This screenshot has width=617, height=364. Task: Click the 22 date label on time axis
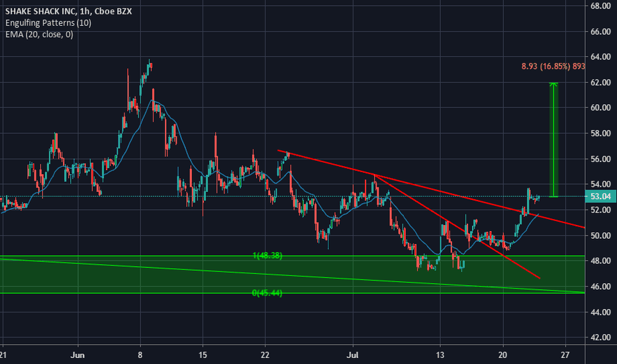tap(265, 355)
